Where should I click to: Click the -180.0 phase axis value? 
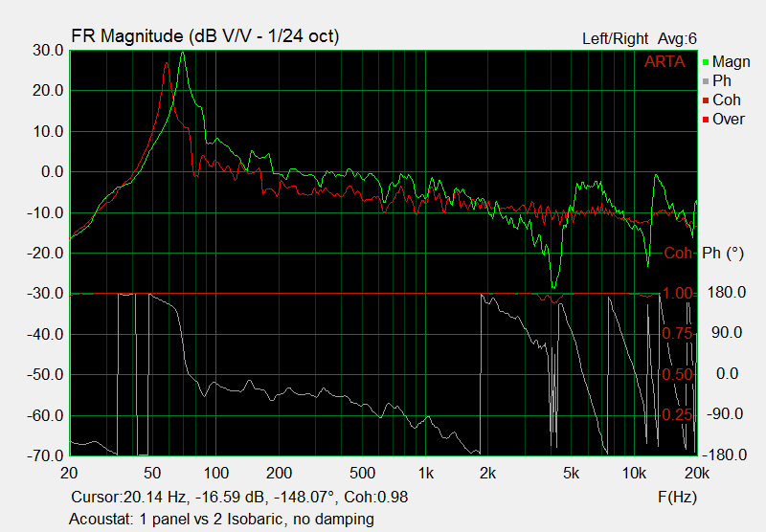(x=724, y=454)
